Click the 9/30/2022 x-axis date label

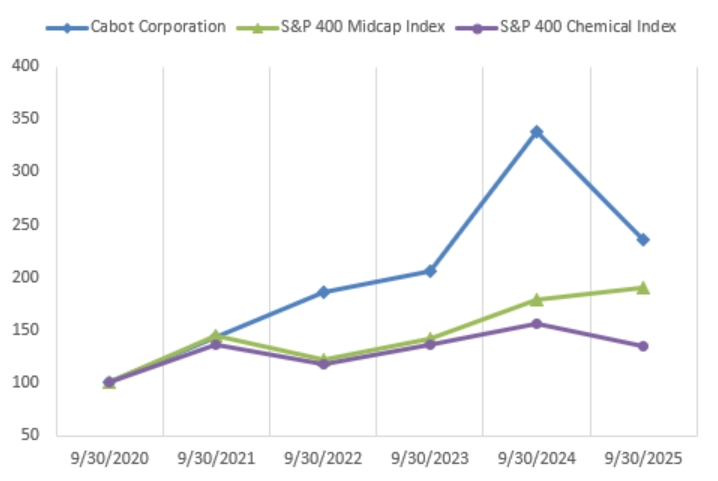[323, 459]
